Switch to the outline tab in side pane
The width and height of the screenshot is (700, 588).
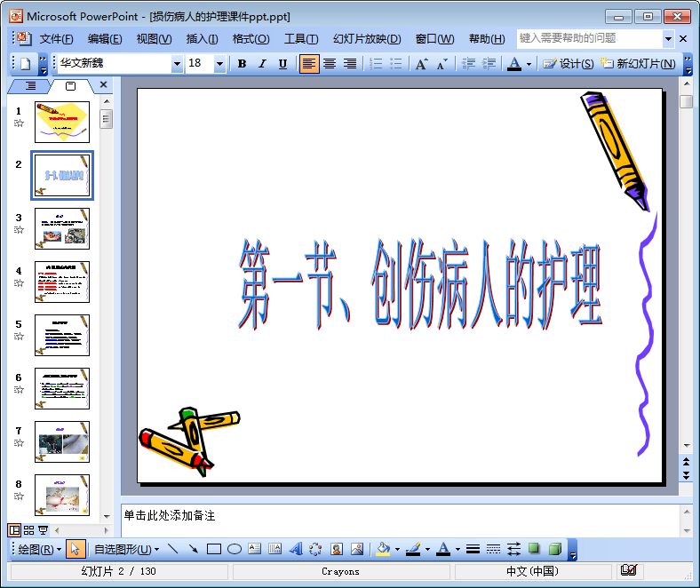(30, 86)
